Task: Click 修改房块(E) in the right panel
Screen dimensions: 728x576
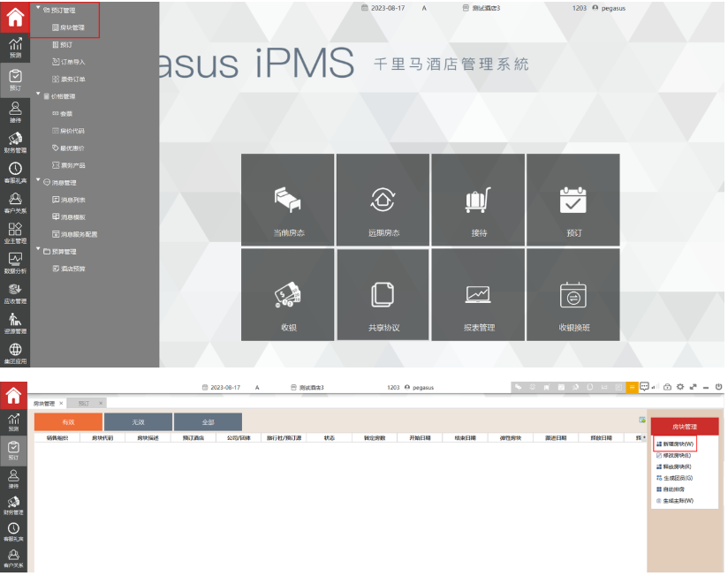Action: point(674,455)
